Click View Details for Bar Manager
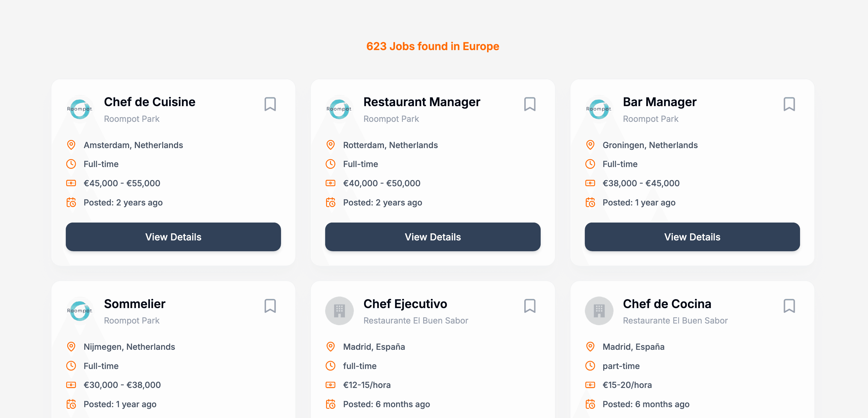The width and height of the screenshot is (868, 418). pyautogui.click(x=692, y=237)
